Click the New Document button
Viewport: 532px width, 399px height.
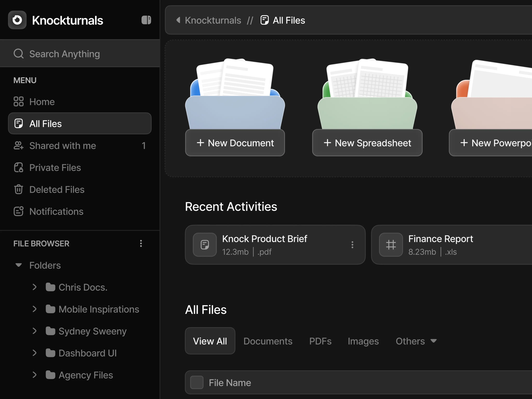pyautogui.click(x=235, y=143)
